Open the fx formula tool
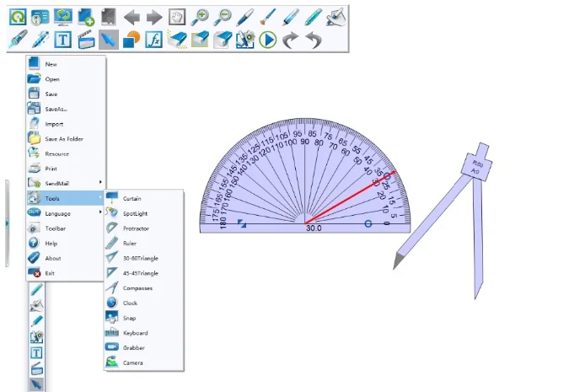 pyautogui.click(x=154, y=40)
